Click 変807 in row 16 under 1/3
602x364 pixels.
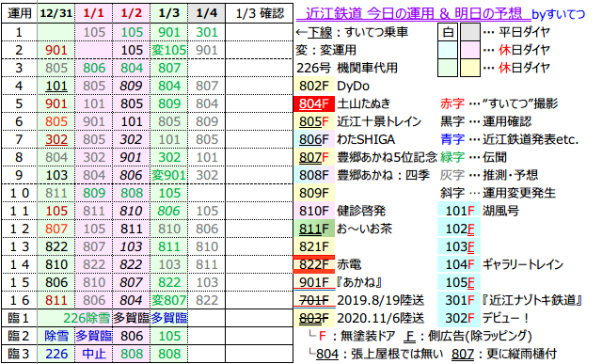pos(169,300)
